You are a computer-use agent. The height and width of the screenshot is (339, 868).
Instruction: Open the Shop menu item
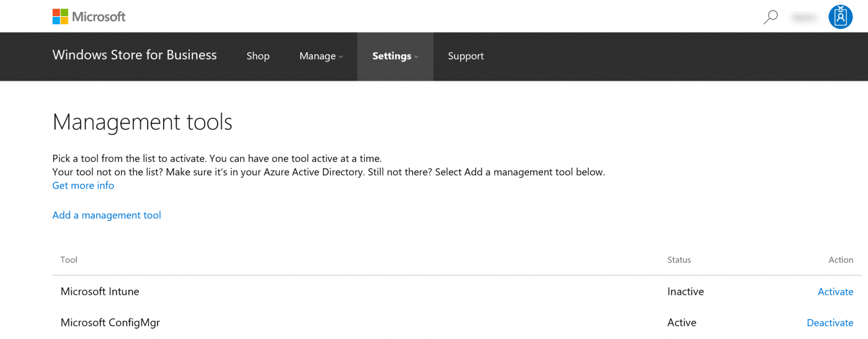pos(258,56)
